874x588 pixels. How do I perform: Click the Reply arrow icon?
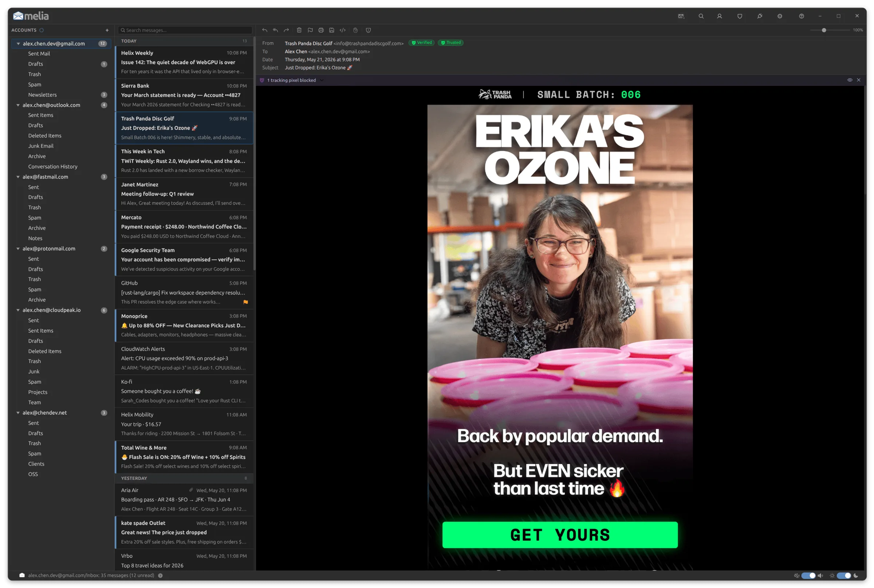[x=264, y=30]
